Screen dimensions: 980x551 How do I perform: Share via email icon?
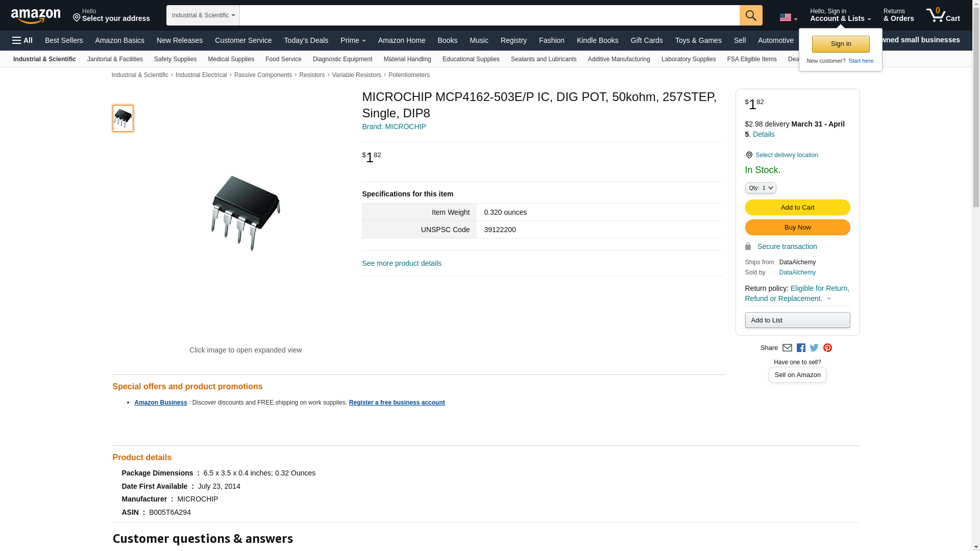tap(787, 348)
